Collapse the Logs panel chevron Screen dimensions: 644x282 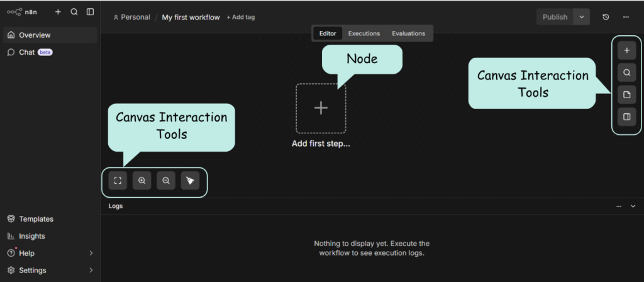click(x=633, y=206)
